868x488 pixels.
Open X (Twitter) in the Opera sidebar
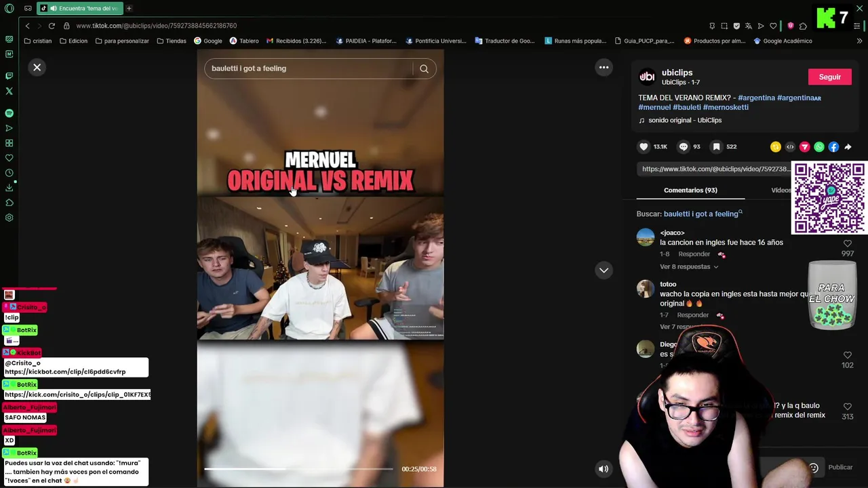[9, 91]
